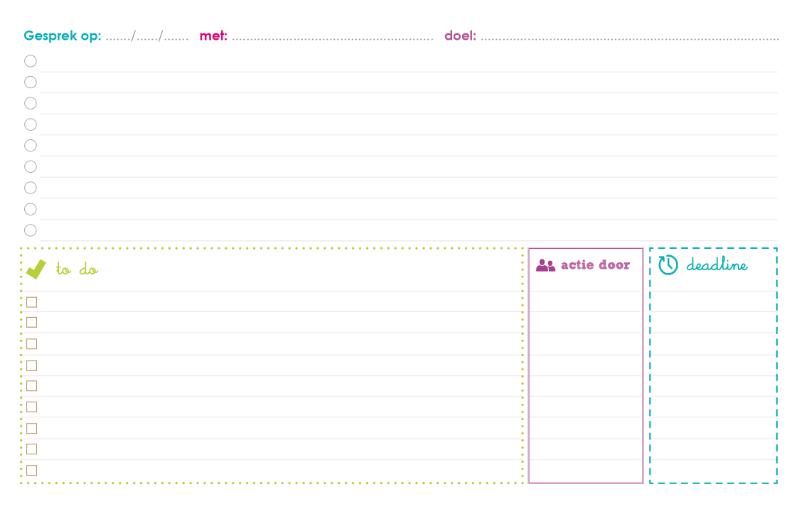This screenshot has height=505, width=800.
Task: Tick the third to do checkbox
Action: (x=32, y=344)
